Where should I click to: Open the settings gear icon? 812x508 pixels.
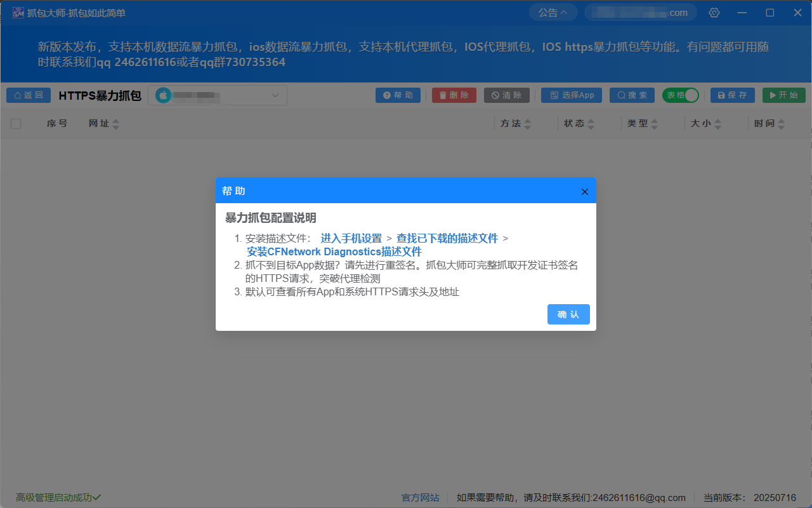(x=714, y=12)
